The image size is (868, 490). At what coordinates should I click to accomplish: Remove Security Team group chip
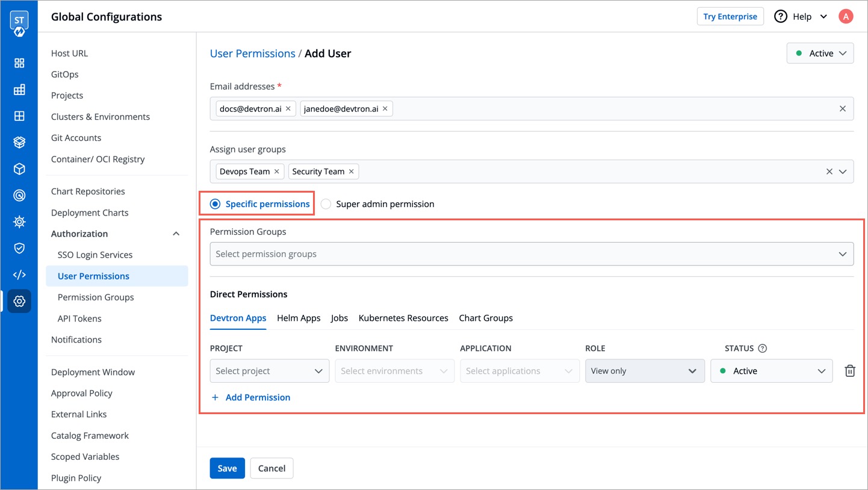click(352, 172)
